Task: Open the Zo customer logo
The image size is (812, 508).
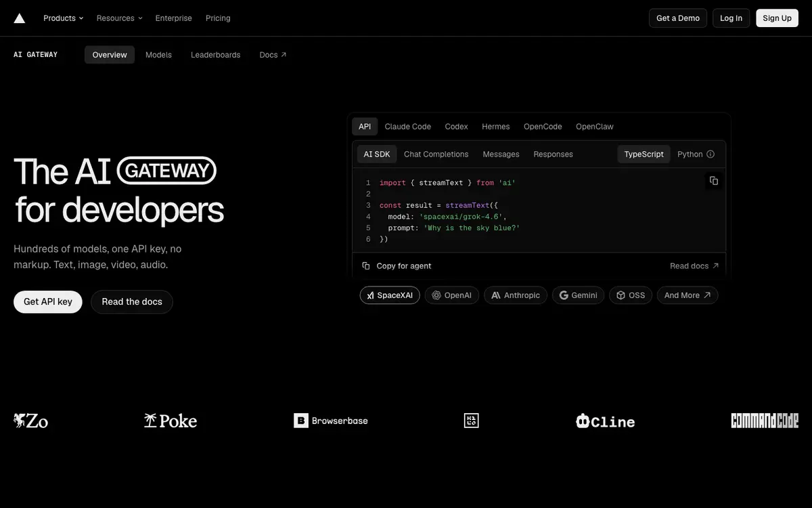Action: click(31, 421)
